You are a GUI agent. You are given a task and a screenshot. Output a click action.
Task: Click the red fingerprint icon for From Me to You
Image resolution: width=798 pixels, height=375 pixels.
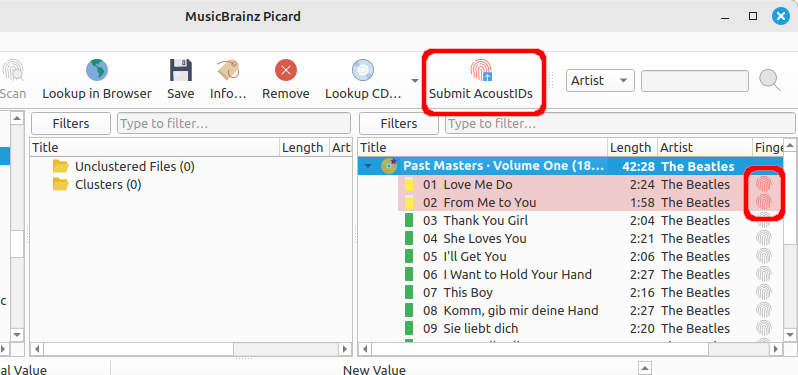tap(763, 202)
